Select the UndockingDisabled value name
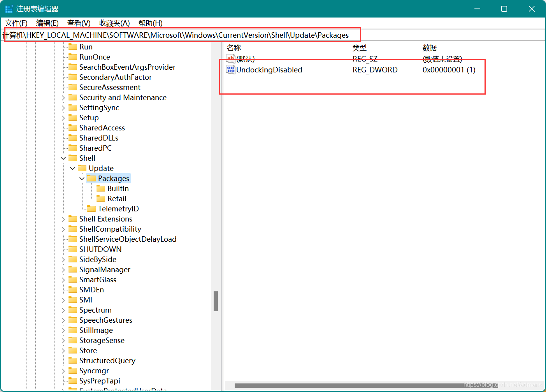This screenshot has width=546, height=392. (x=269, y=70)
